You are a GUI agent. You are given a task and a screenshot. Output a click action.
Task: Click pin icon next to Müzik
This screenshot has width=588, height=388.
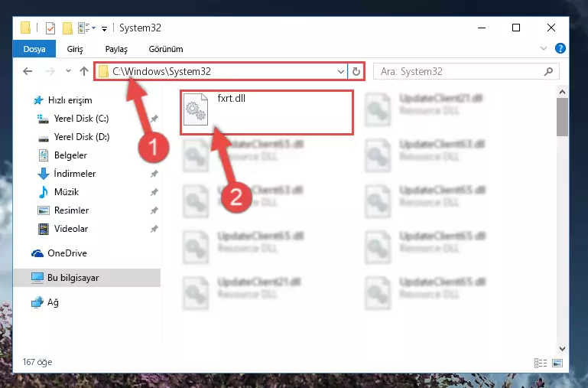pos(154,192)
